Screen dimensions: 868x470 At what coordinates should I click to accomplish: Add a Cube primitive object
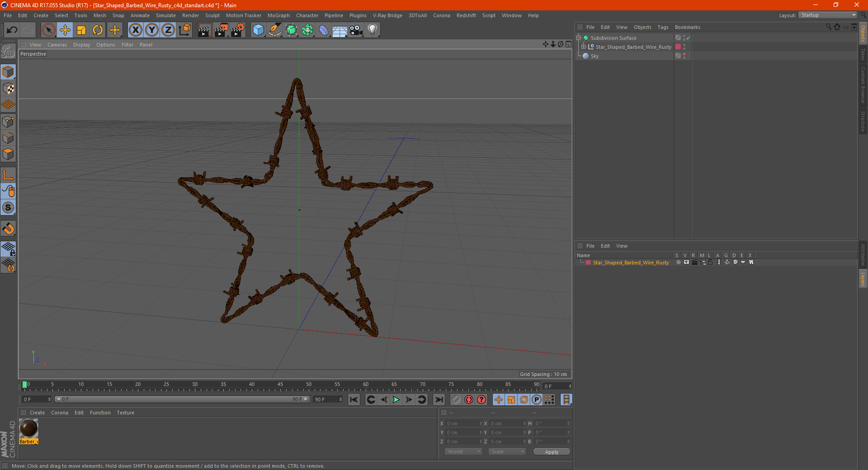(258, 30)
